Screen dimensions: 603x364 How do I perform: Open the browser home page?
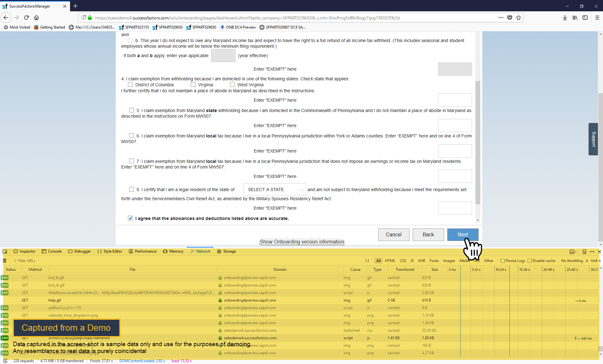pyautogui.click(x=36, y=18)
